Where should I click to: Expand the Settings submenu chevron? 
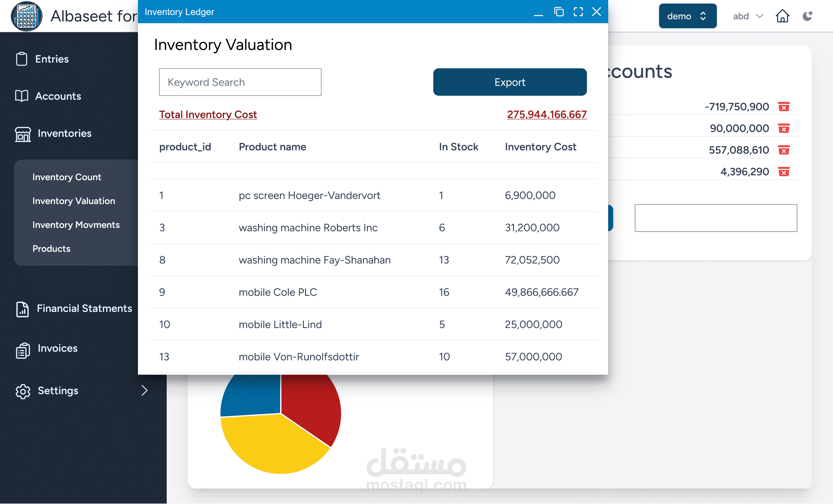144,390
